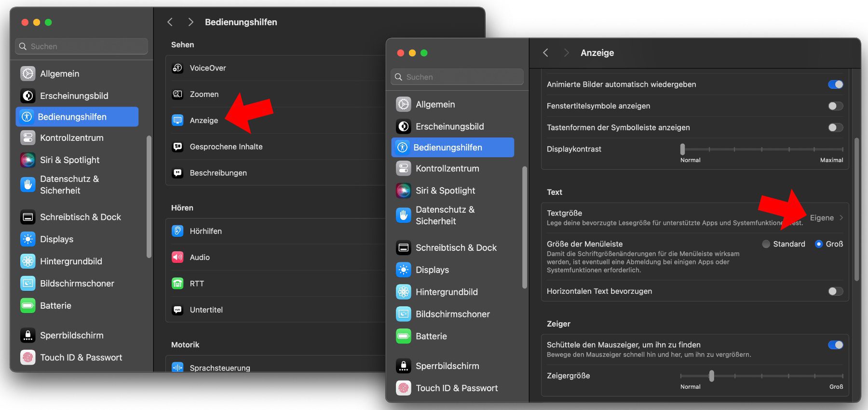Open Anzeige in the Sehen list
868x410 pixels.
click(x=203, y=121)
